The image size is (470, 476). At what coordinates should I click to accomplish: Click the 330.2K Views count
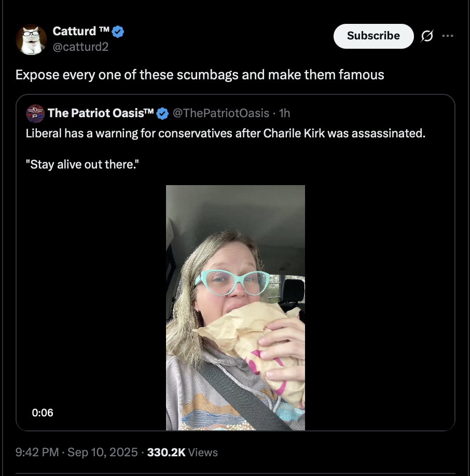182,452
